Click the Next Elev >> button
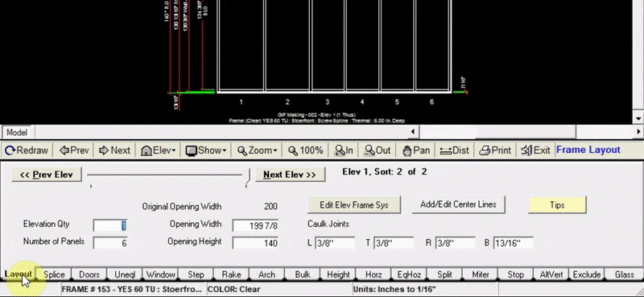This screenshot has height=297, width=644. [290, 175]
